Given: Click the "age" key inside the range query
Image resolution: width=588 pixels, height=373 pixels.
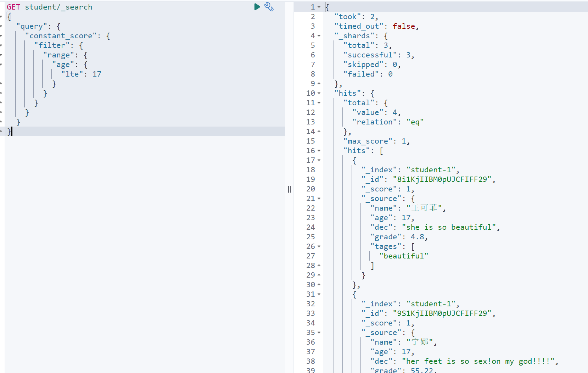Looking at the screenshot, I should coord(63,65).
